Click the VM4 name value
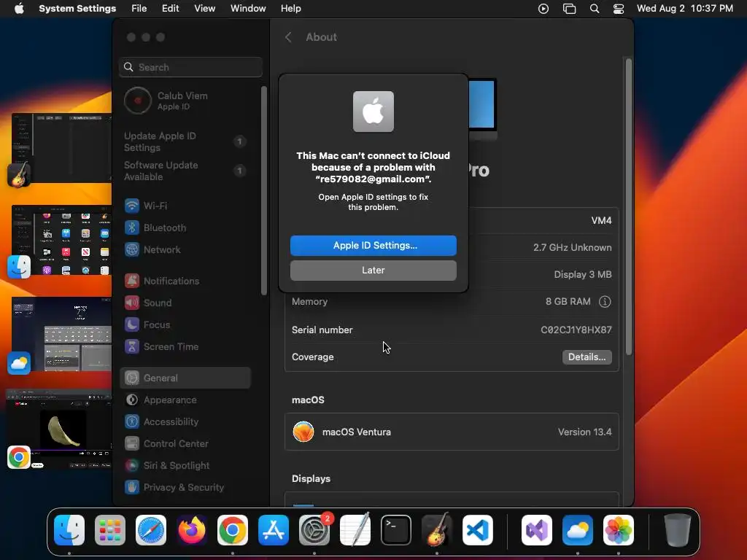This screenshot has width=747, height=560. coord(601,220)
